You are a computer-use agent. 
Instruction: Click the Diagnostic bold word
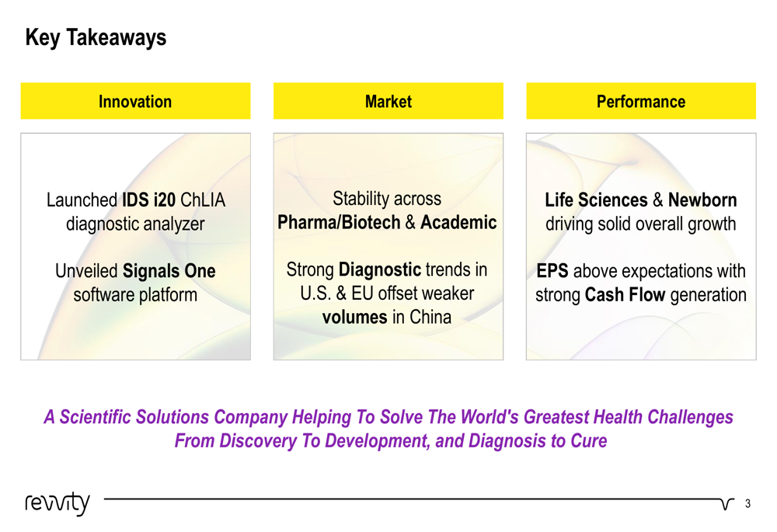[x=380, y=270]
